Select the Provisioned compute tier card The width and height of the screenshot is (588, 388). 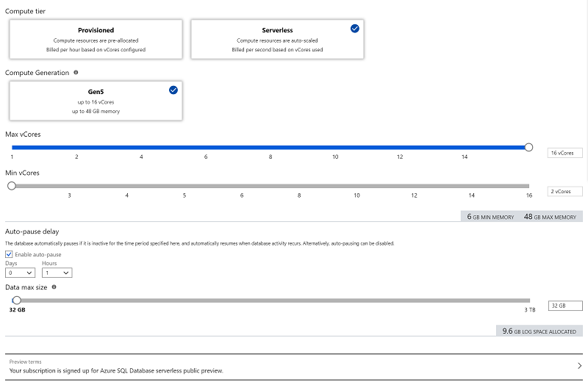(96, 40)
